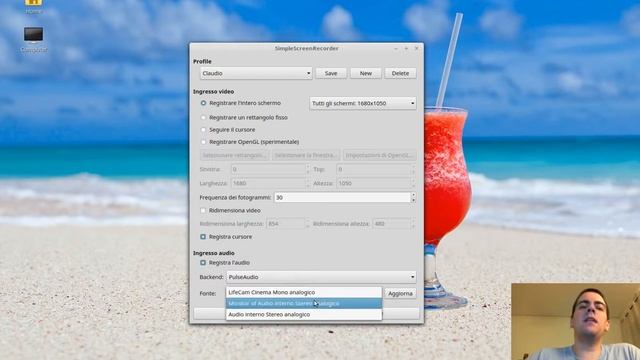Select Monitor of Audio interno Stereo analogico

(304, 303)
